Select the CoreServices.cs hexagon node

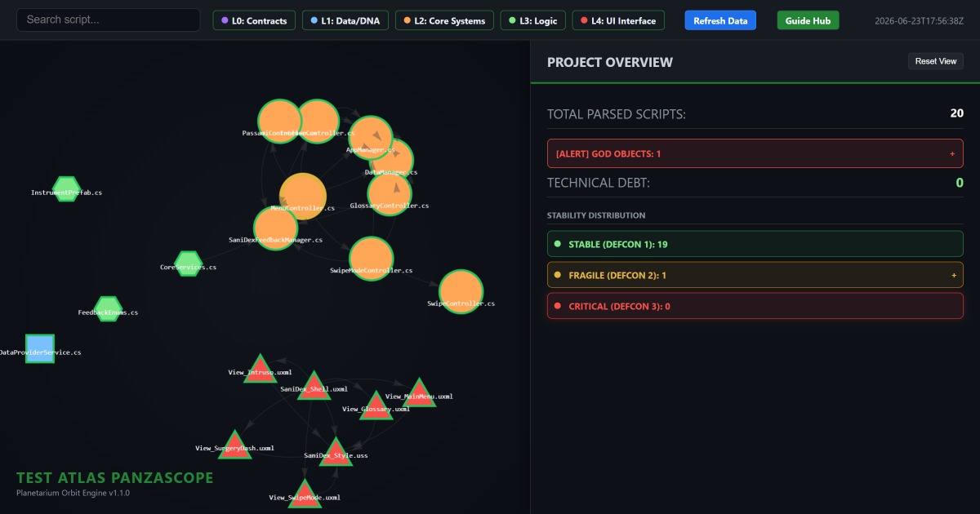click(188, 263)
